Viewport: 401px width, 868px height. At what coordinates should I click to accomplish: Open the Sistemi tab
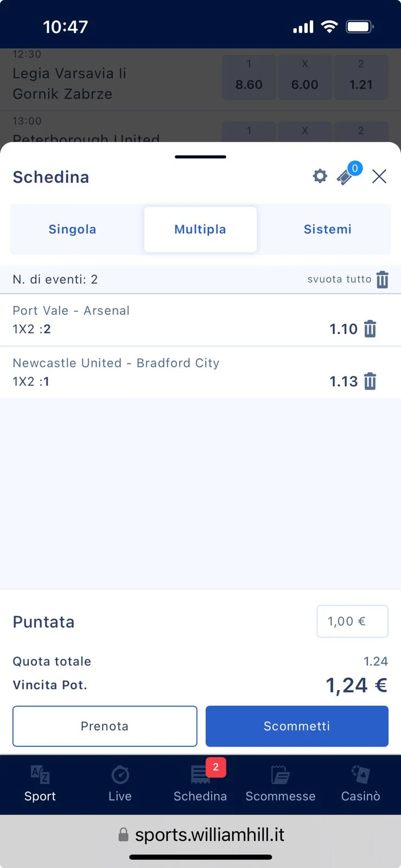click(327, 229)
